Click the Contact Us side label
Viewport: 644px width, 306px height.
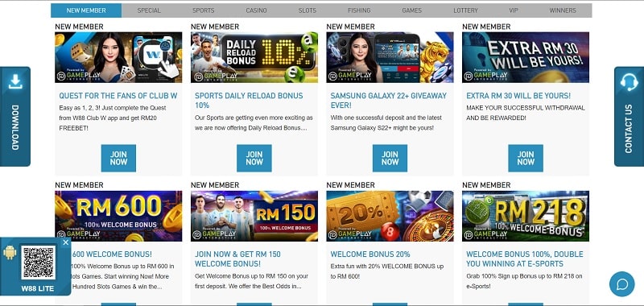tap(628, 129)
